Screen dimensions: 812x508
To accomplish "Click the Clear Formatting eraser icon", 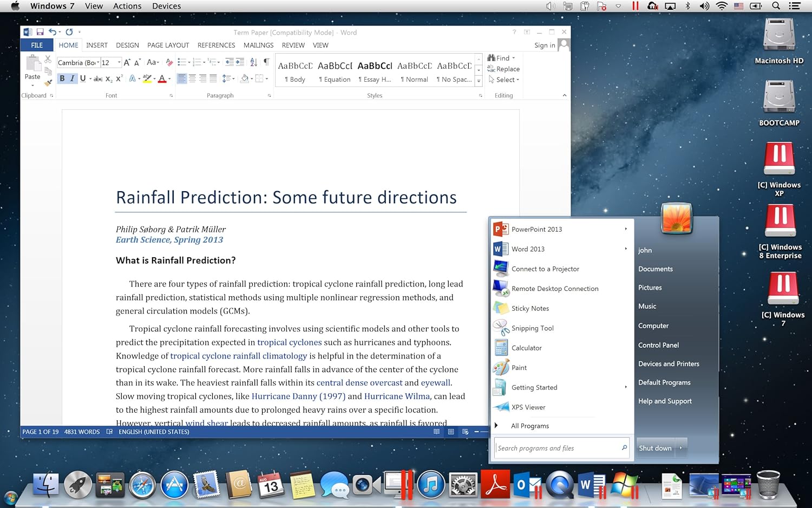I will click(169, 62).
